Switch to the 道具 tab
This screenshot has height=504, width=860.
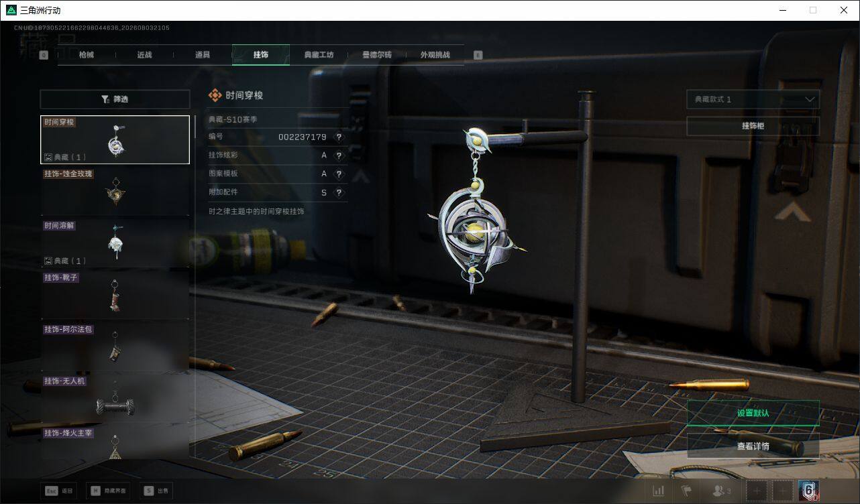tap(203, 55)
